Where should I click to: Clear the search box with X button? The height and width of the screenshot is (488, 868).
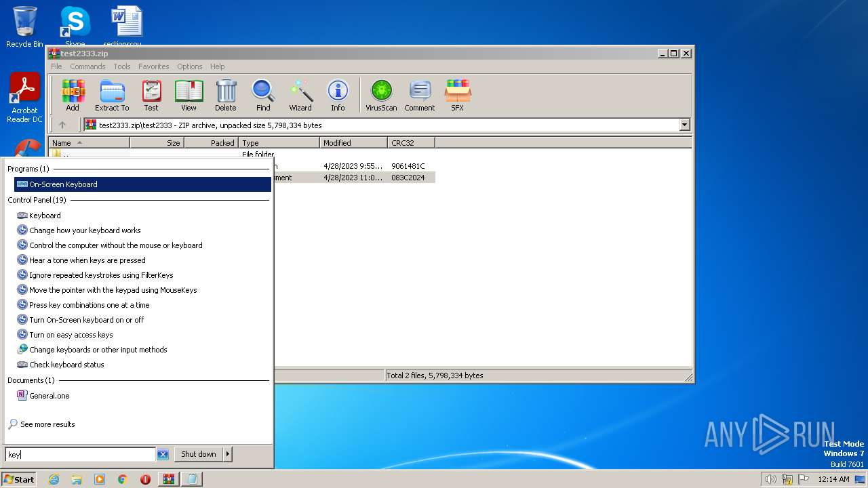coord(163,455)
